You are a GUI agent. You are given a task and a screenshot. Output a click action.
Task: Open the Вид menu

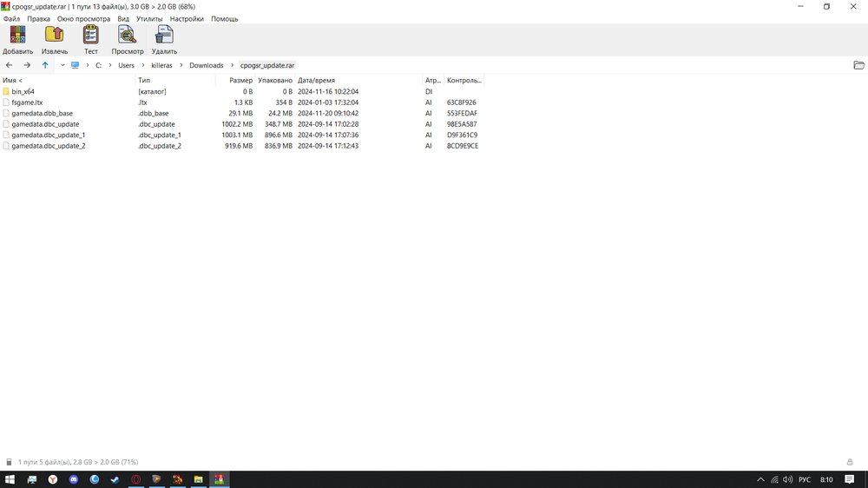point(123,19)
